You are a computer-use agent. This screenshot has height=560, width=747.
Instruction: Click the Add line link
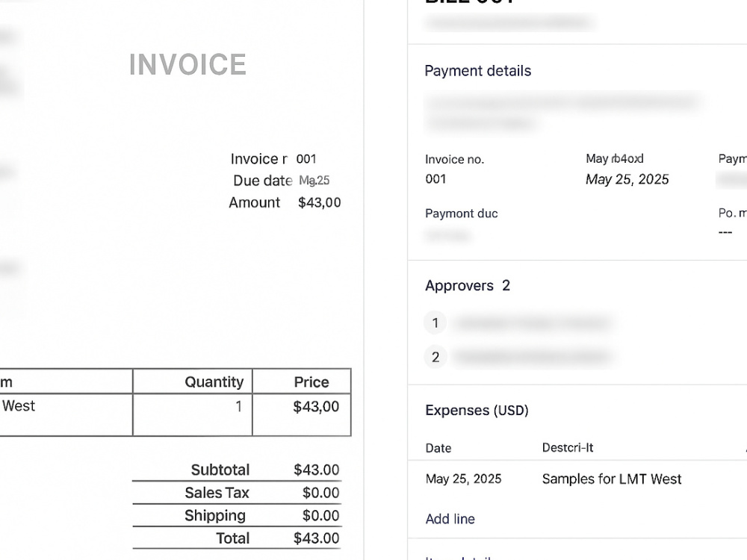(x=450, y=519)
